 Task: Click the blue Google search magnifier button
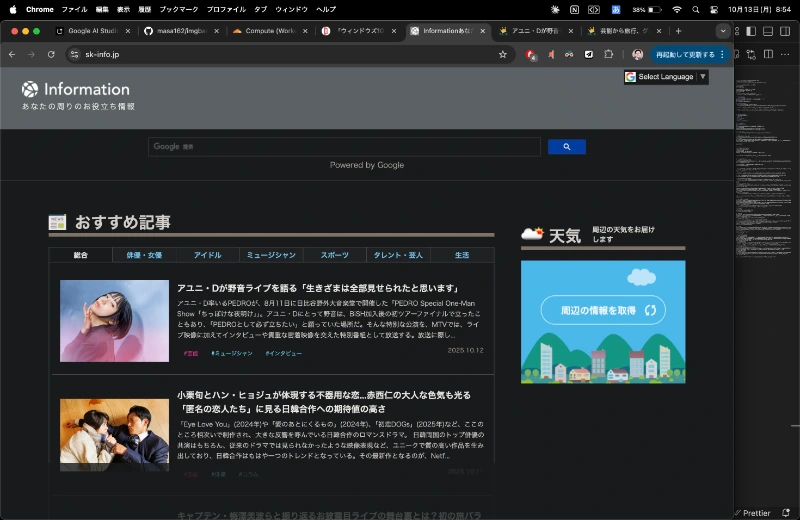point(567,147)
